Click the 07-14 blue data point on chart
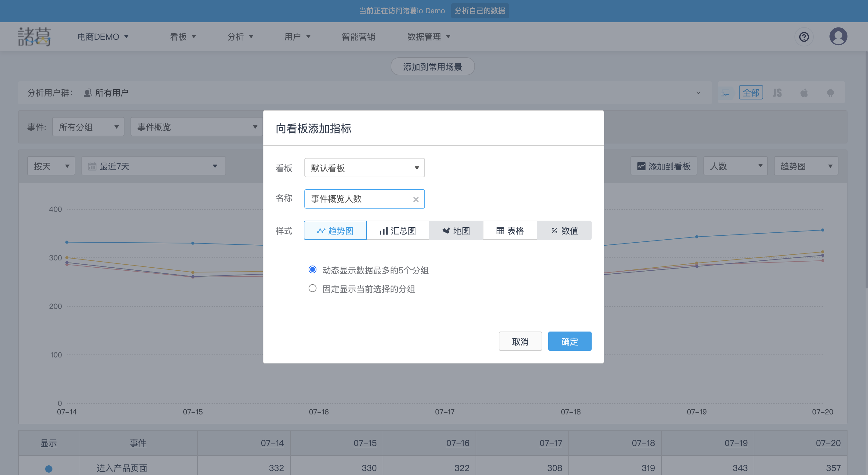 pos(67,242)
